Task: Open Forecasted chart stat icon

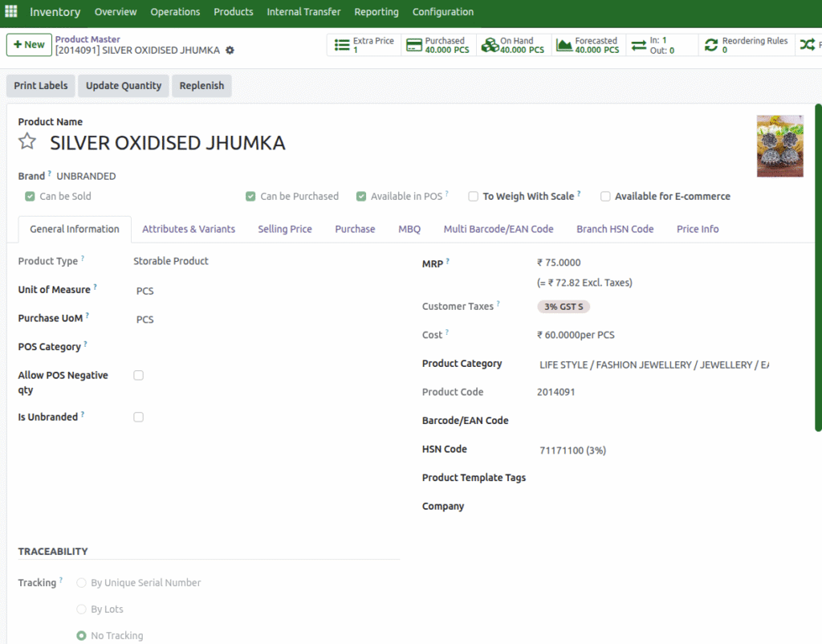Action: pyautogui.click(x=564, y=45)
